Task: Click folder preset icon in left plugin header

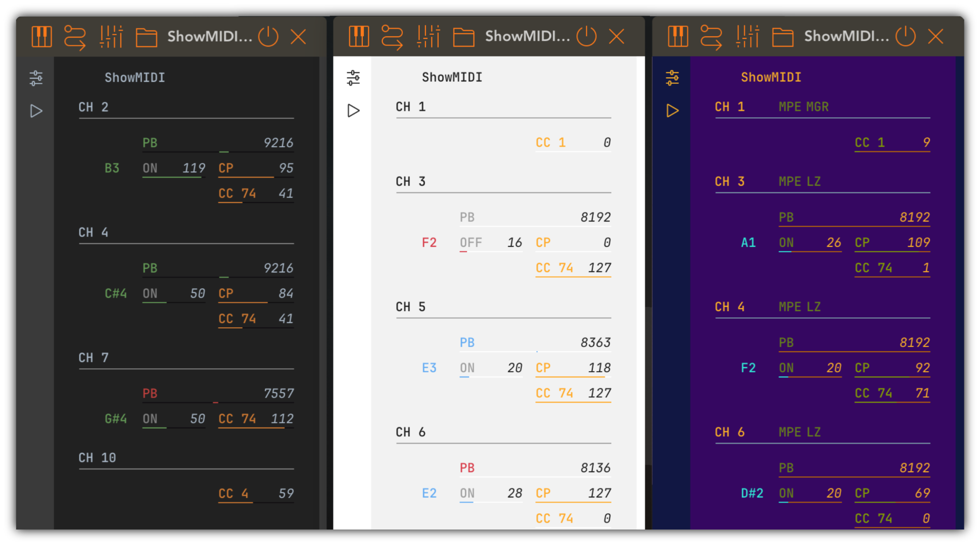Action: (146, 38)
